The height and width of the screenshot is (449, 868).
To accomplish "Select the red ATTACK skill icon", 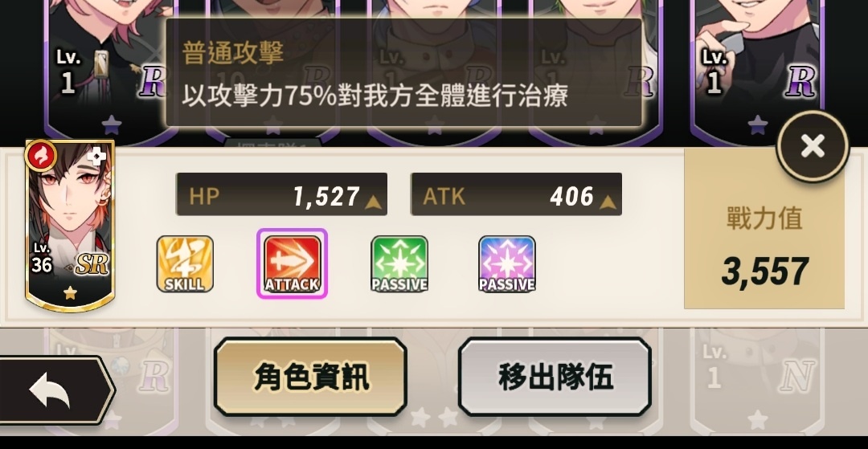I will [x=293, y=263].
